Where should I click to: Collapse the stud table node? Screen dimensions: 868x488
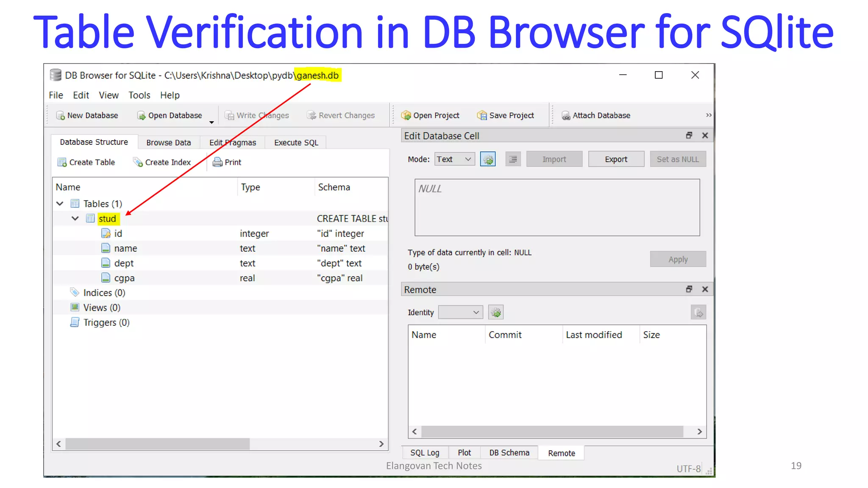(75, 219)
